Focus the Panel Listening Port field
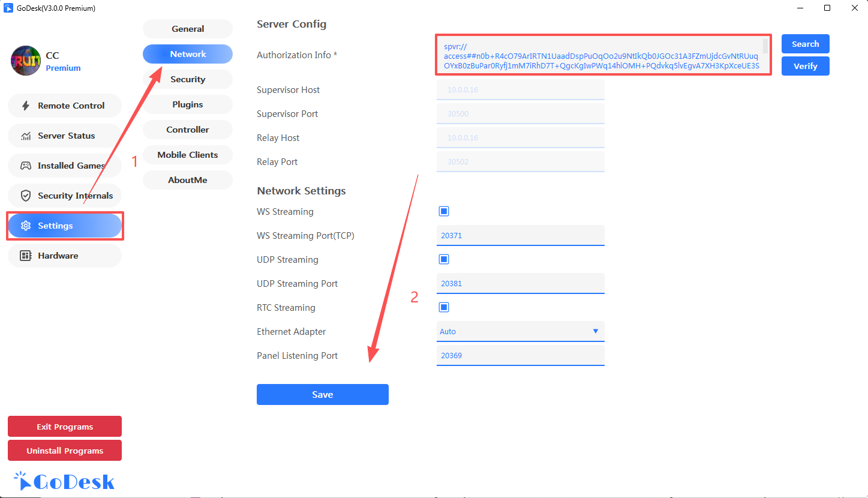868x498 pixels. click(520, 355)
